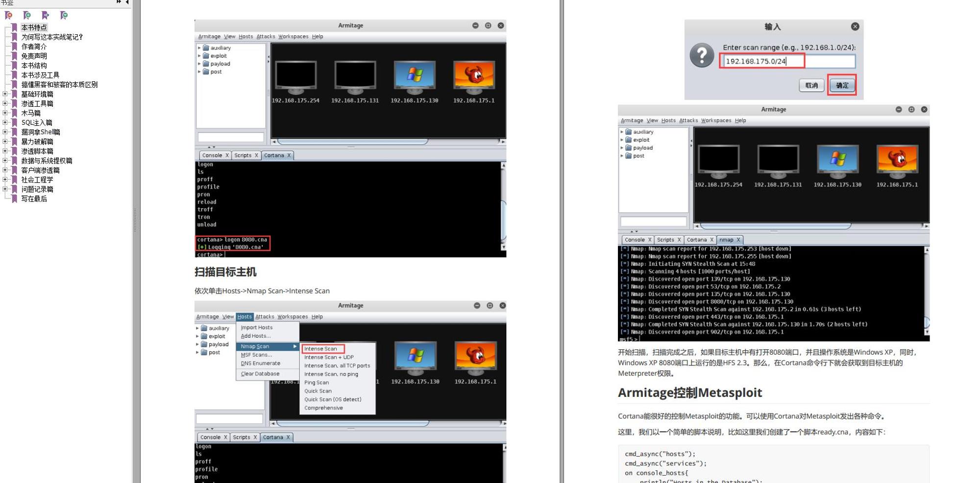The height and width of the screenshot is (483, 980).
Task: Choose Clear Database in Hosts menu
Action: click(x=260, y=374)
